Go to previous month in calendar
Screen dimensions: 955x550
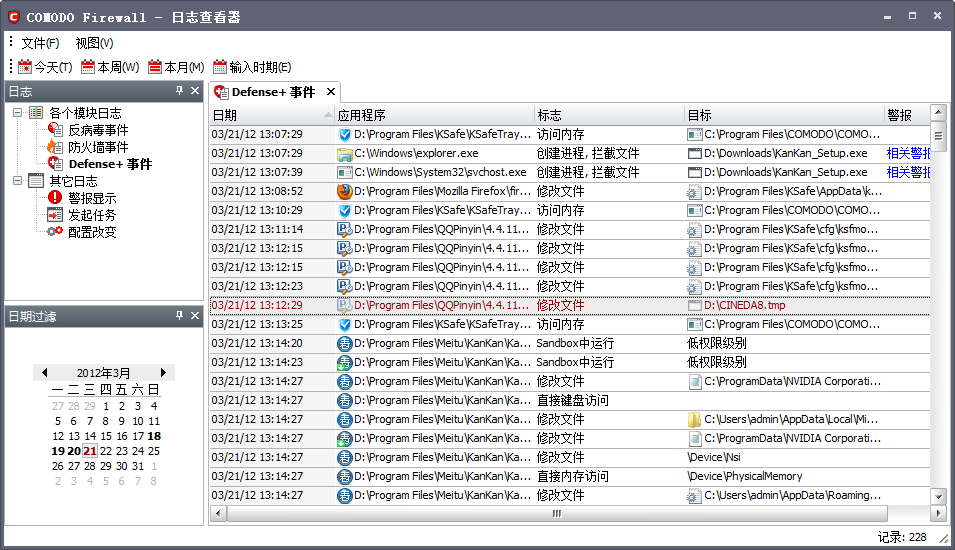(x=44, y=372)
